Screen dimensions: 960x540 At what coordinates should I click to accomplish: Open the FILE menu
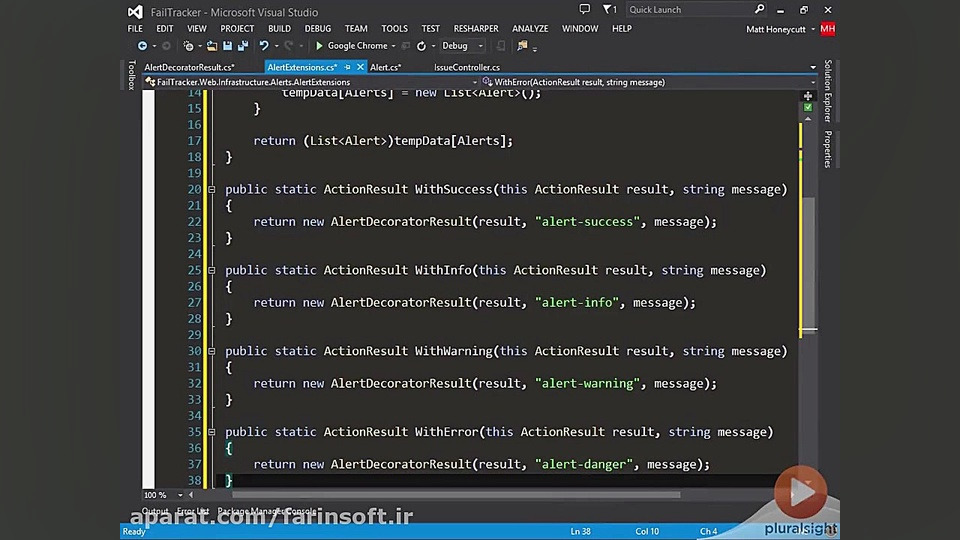pos(135,29)
